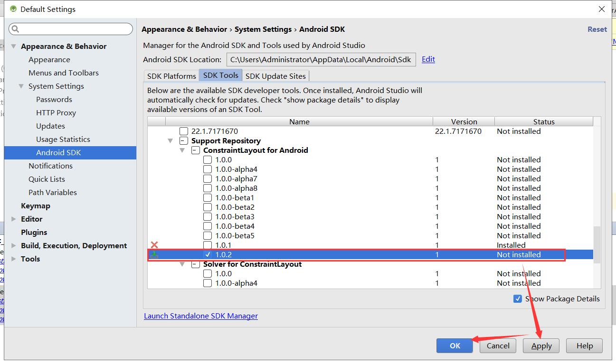616x364 pixels.
Task: Click Reset link to revert settings
Action: coord(597,29)
